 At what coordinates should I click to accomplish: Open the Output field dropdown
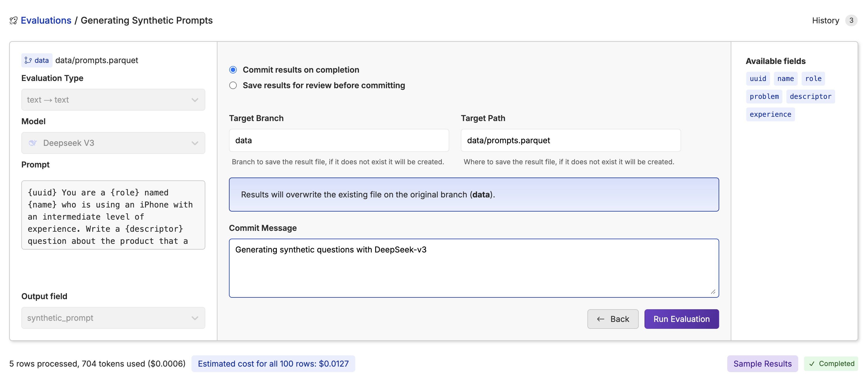[x=113, y=318]
